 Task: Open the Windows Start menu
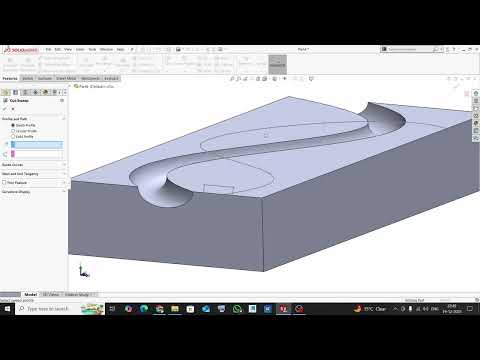point(7,309)
